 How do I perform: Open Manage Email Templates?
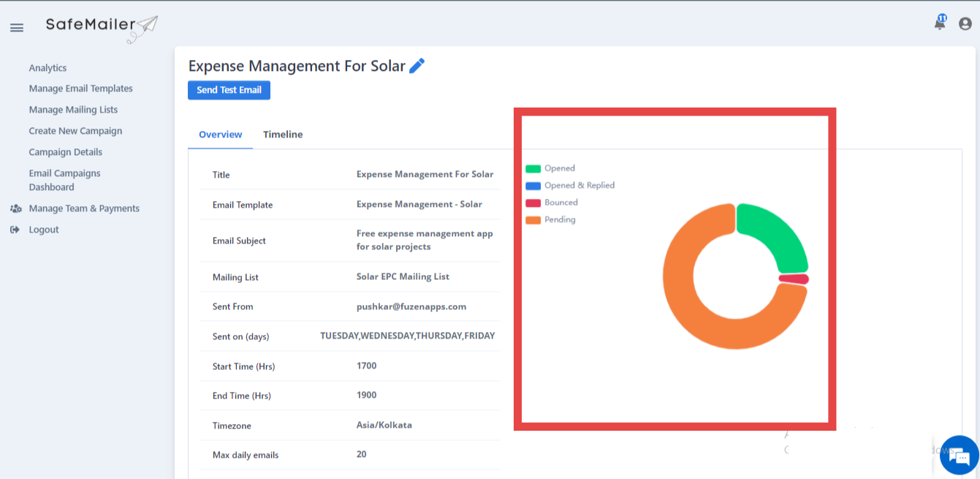(x=80, y=88)
